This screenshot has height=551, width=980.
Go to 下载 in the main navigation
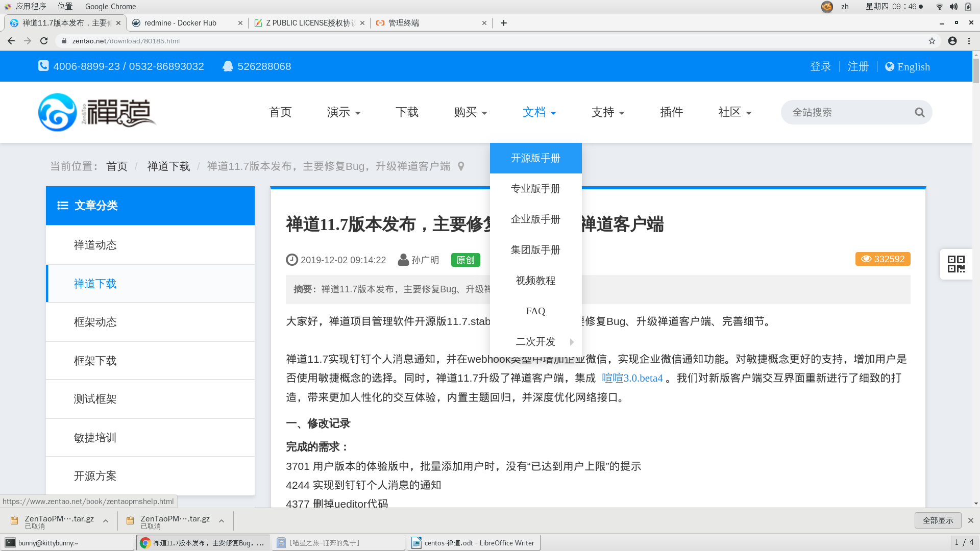pos(407,112)
